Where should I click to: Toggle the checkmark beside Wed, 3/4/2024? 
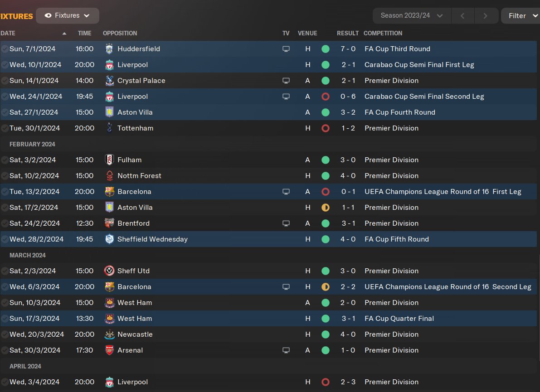pos(5,382)
